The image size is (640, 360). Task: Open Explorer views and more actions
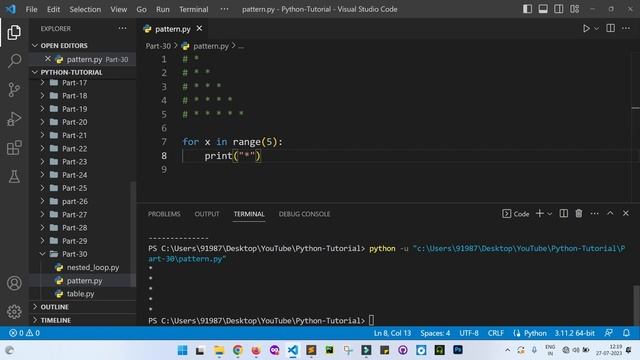[122, 28]
